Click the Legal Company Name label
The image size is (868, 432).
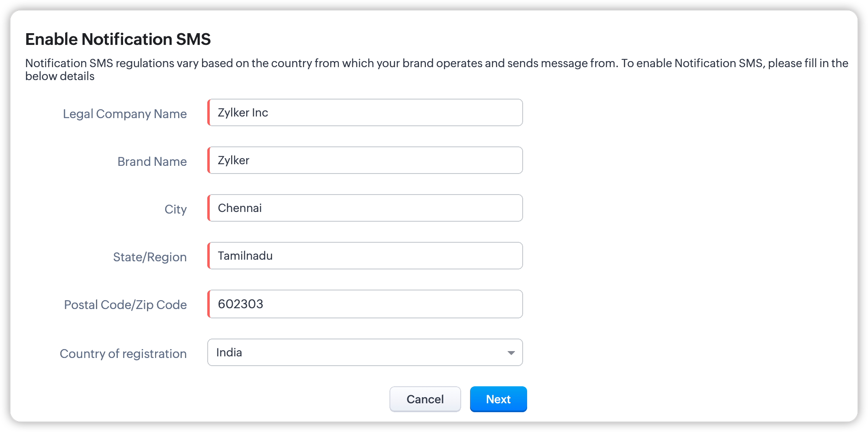[125, 114]
